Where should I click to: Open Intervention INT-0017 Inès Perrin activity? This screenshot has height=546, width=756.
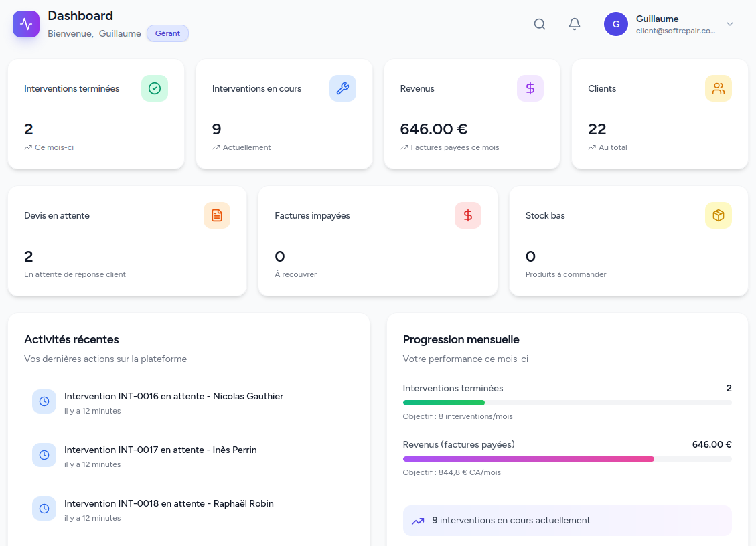coord(160,450)
